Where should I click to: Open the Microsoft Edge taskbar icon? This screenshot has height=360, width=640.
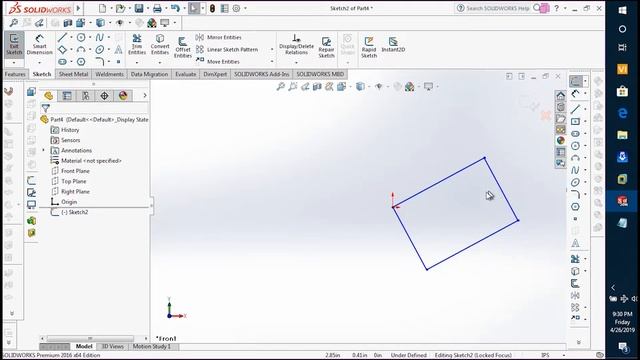pos(622,113)
